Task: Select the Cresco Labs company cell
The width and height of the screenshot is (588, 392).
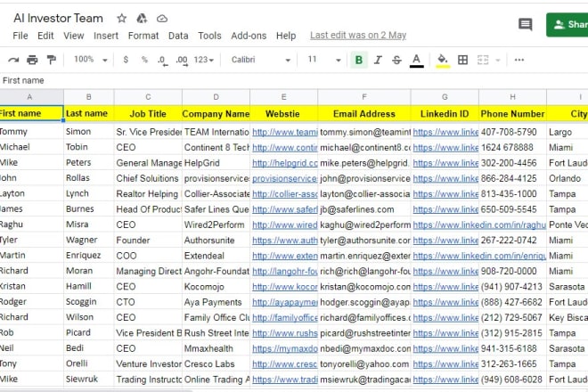Action: [x=216, y=363]
